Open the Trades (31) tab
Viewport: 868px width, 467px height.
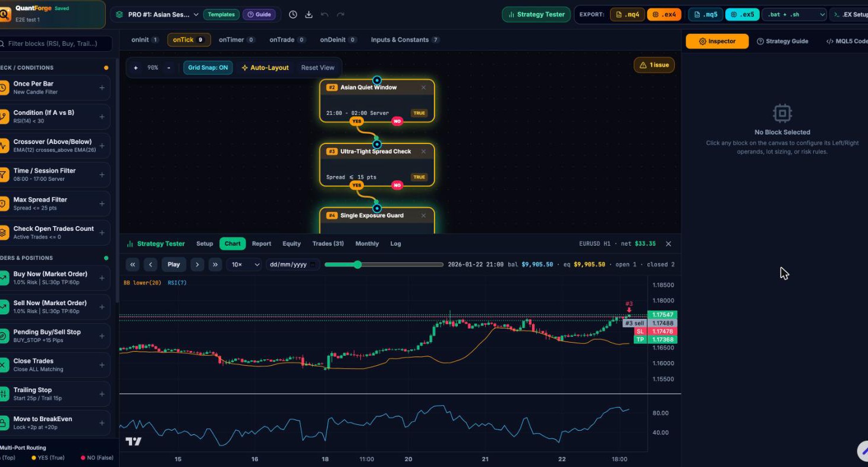pyautogui.click(x=328, y=244)
